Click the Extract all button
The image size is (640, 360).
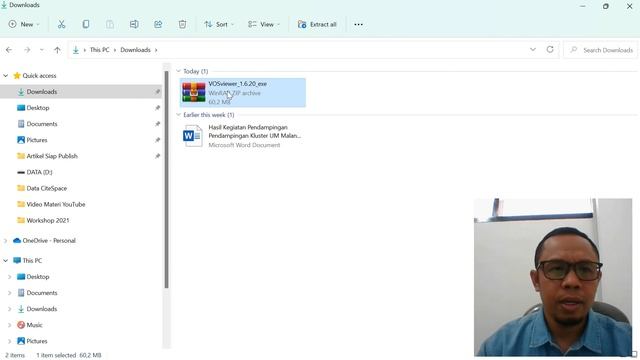click(317, 24)
